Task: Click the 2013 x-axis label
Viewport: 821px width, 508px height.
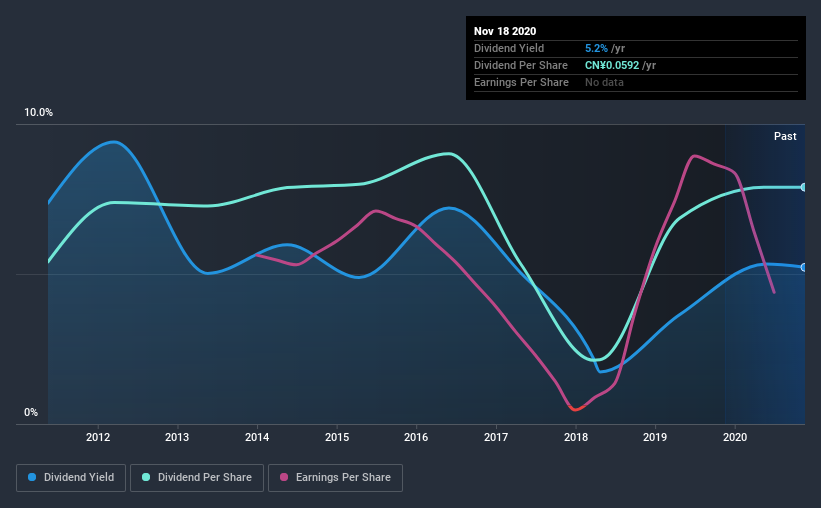Action: pos(177,437)
